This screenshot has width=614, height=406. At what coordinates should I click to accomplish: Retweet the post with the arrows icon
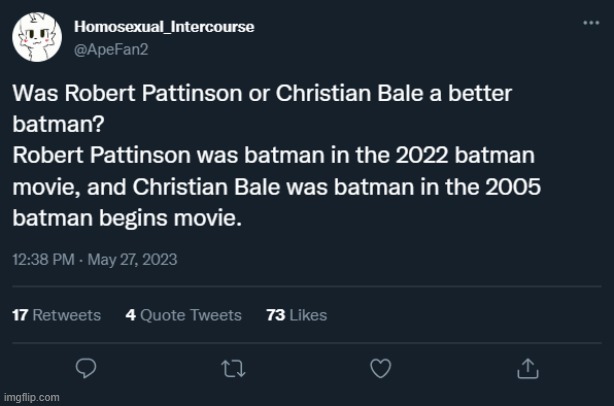click(233, 369)
